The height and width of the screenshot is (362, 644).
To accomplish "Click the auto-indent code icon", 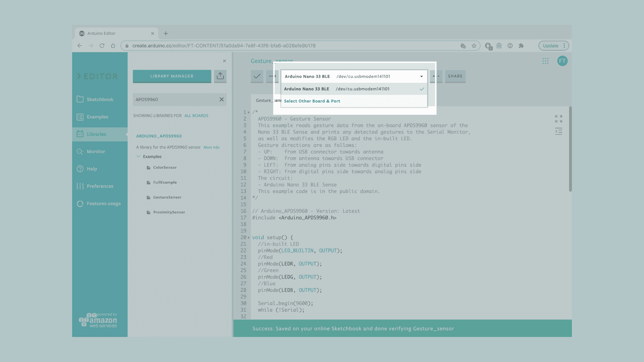I will point(558,131).
